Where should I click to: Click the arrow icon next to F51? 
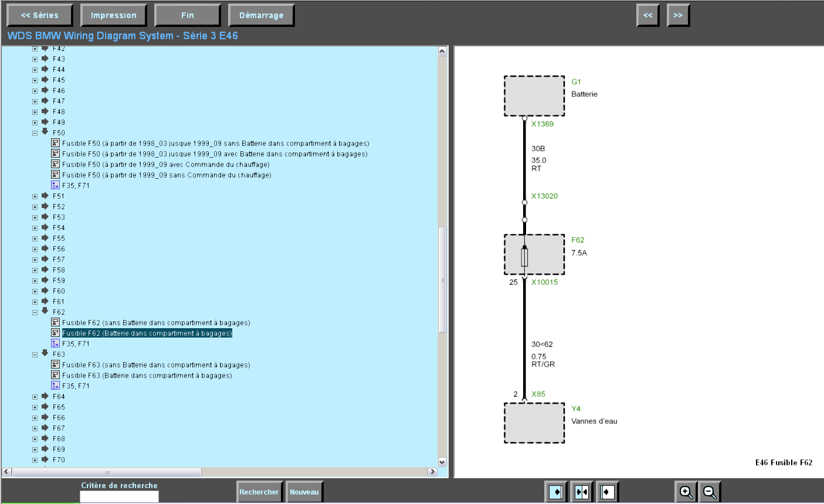pyautogui.click(x=45, y=196)
